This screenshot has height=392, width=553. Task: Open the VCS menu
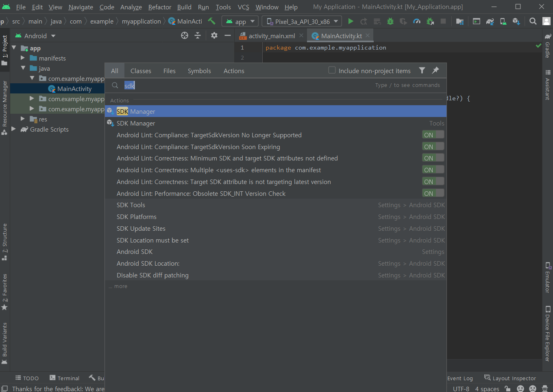pyautogui.click(x=243, y=7)
